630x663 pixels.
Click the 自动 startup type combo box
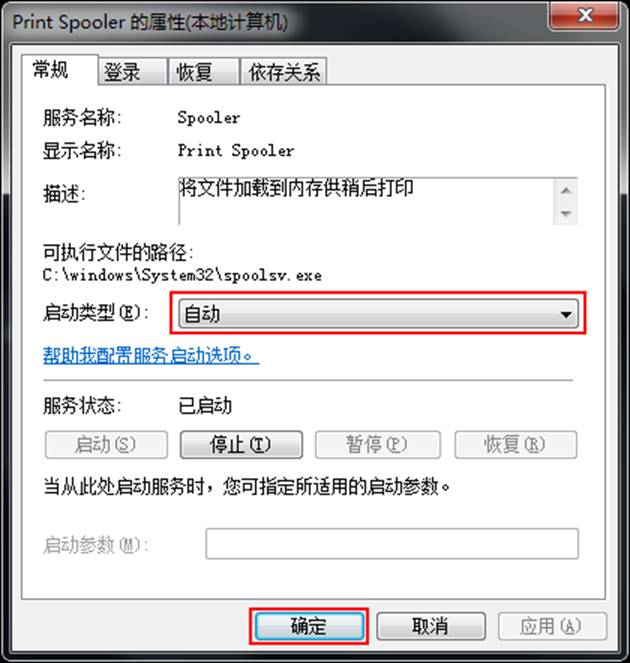click(378, 314)
